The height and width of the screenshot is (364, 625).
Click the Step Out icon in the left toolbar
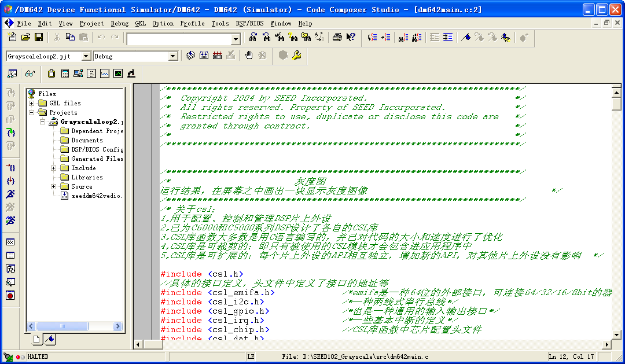pos(10,119)
